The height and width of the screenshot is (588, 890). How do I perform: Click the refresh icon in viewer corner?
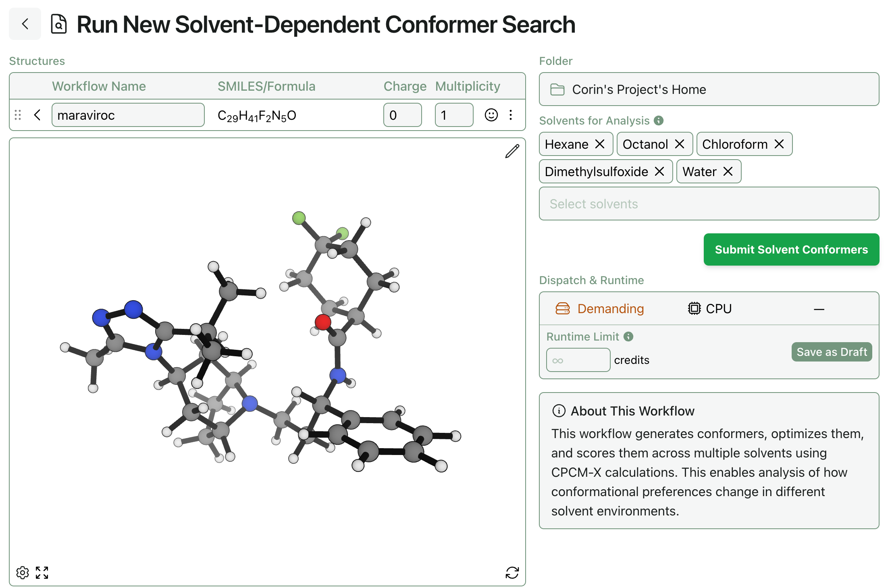coord(512,572)
